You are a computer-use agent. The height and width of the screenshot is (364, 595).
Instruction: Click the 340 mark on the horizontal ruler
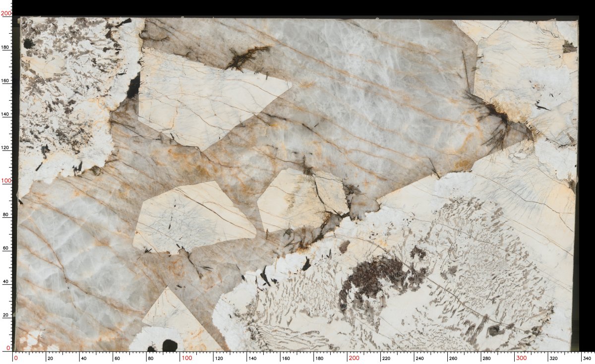pyautogui.click(x=587, y=358)
